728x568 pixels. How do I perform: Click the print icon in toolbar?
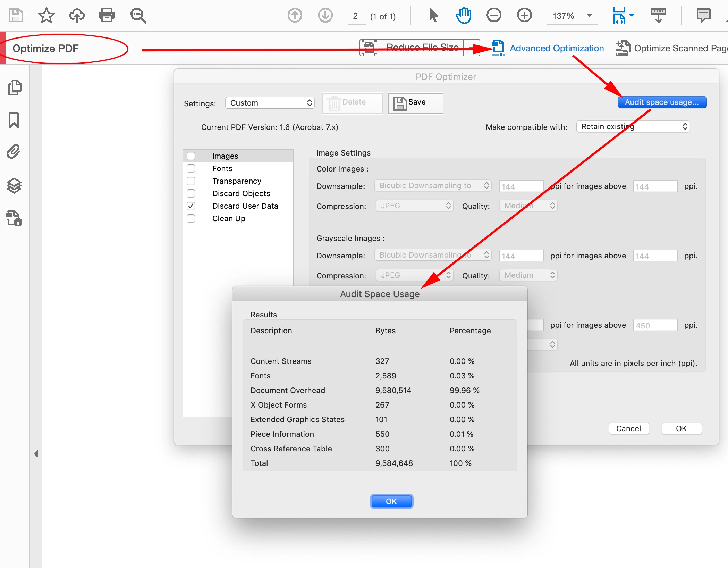[x=107, y=15]
